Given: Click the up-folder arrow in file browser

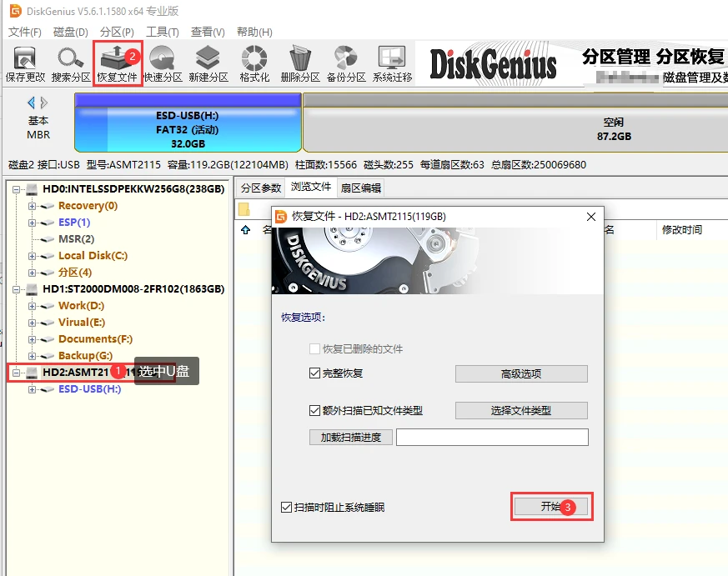Looking at the screenshot, I should coord(246,230).
